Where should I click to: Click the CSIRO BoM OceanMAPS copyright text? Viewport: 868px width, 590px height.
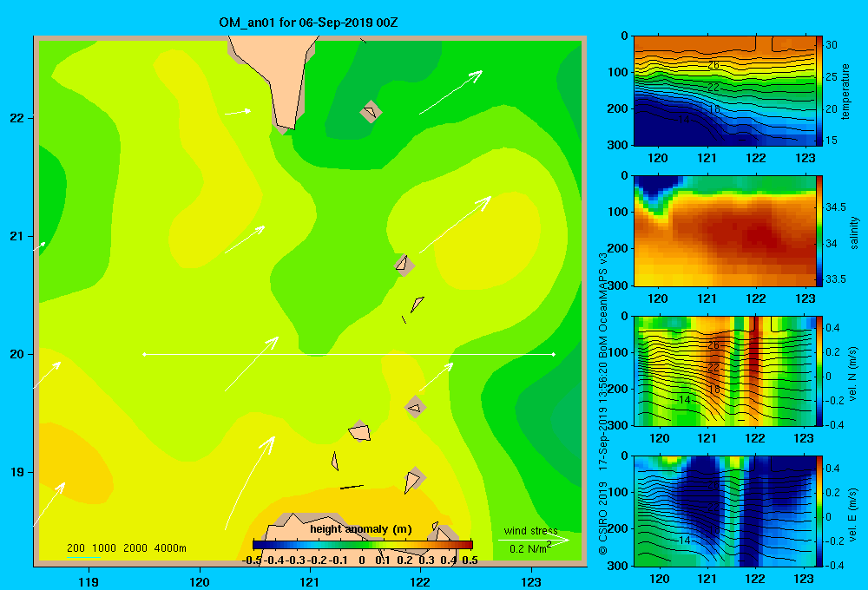(603, 403)
